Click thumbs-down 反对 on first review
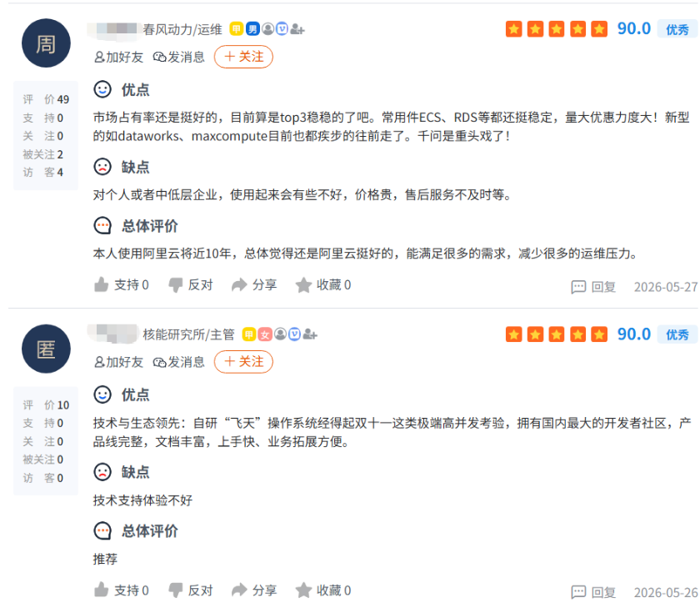Image resolution: width=700 pixels, height=608 pixels. 190,284
